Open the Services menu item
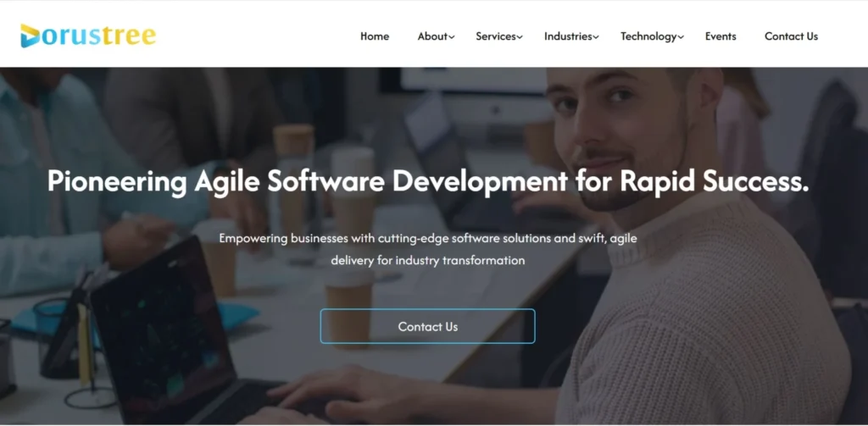Viewport: 868px width, 426px height. [496, 36]
